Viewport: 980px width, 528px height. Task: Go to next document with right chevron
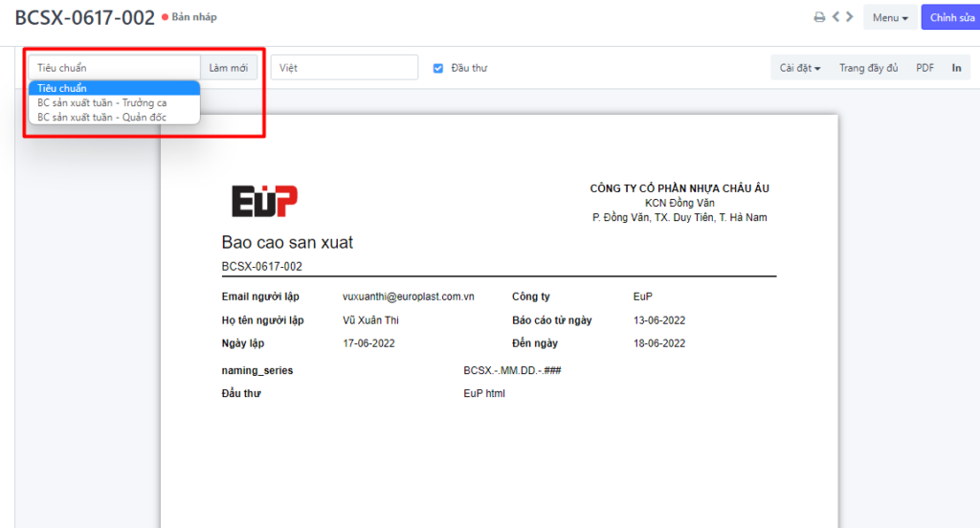850,17
